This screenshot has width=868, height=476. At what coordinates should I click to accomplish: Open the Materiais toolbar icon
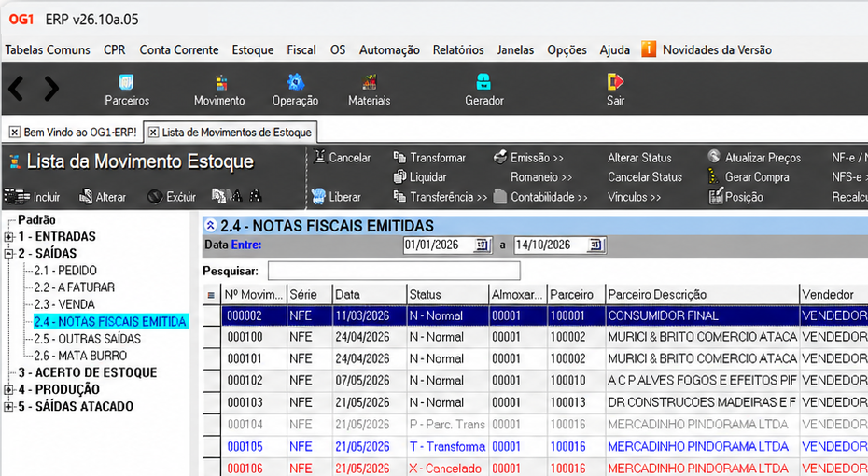(x=370, y=82)
